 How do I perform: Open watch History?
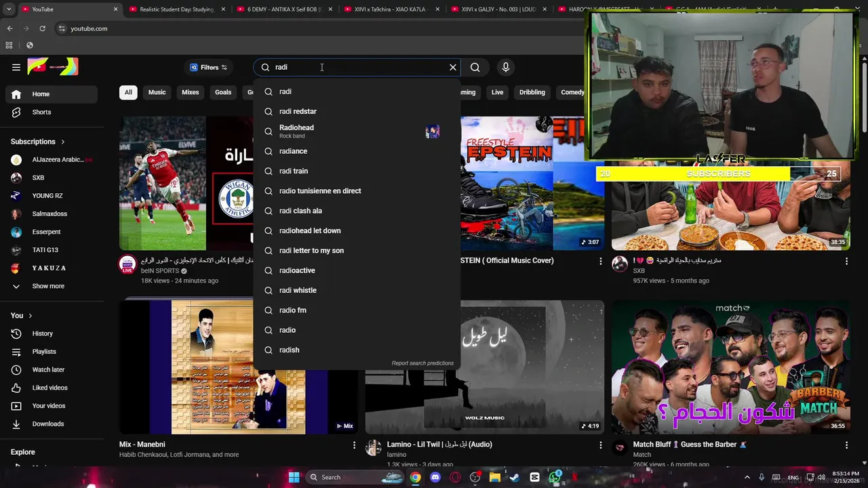pyautogui.click(x=52, y=333)
